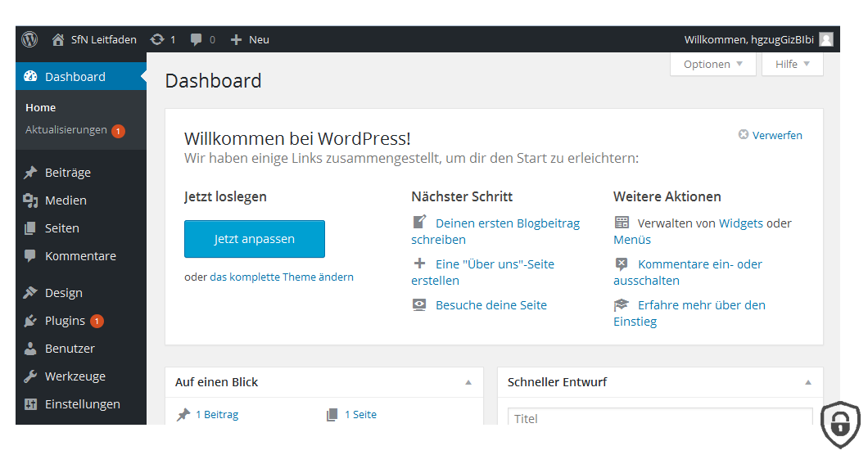Click the Neu label in admin bar

[259, 39]
